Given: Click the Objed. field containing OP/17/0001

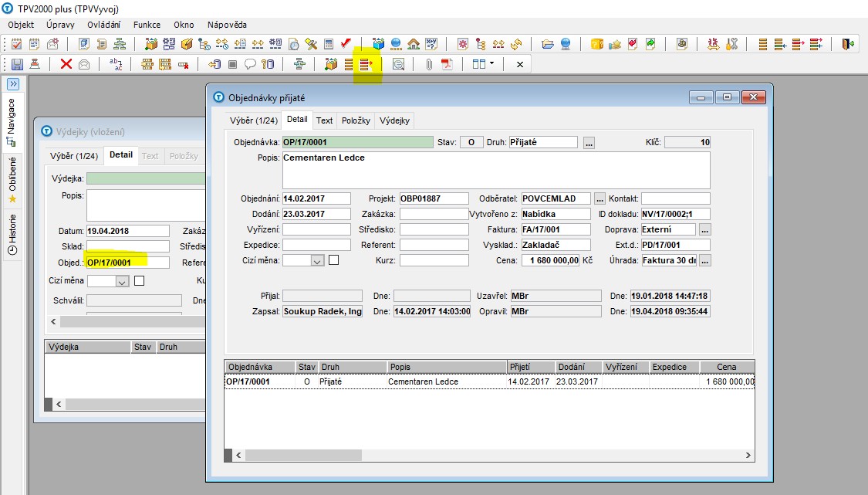Looking at the screenshot, I should (x=127, y=263).
